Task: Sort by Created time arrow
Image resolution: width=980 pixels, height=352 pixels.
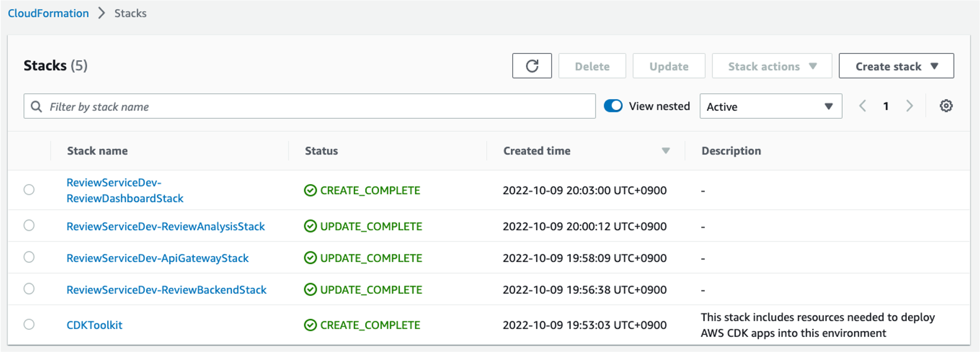Action: [666, 151]
